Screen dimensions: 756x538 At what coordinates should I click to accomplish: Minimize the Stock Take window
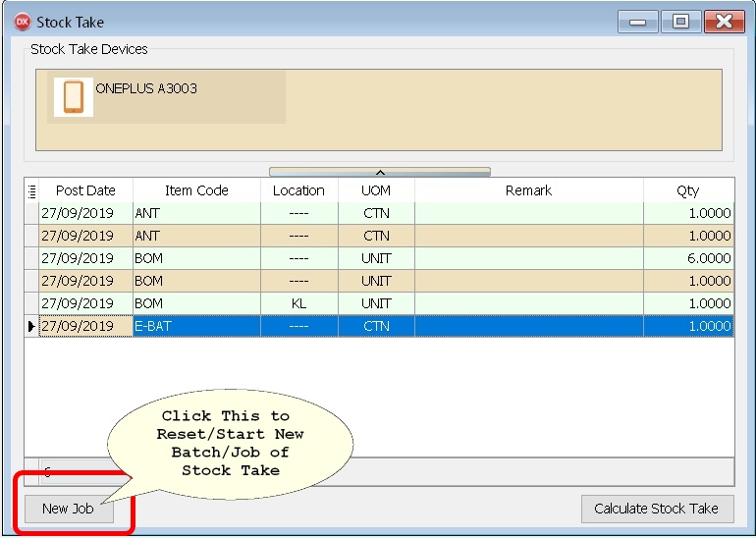(x=637, y=22)
